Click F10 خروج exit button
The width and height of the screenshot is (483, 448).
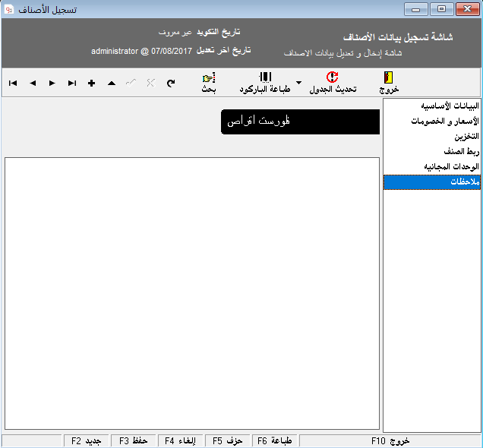[390, 441]
